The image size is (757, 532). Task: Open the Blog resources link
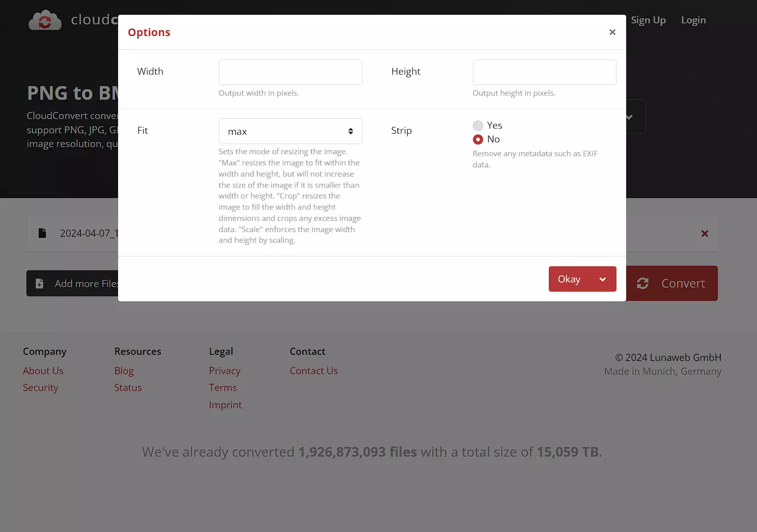pyautogui.click(x=124, y=371)
